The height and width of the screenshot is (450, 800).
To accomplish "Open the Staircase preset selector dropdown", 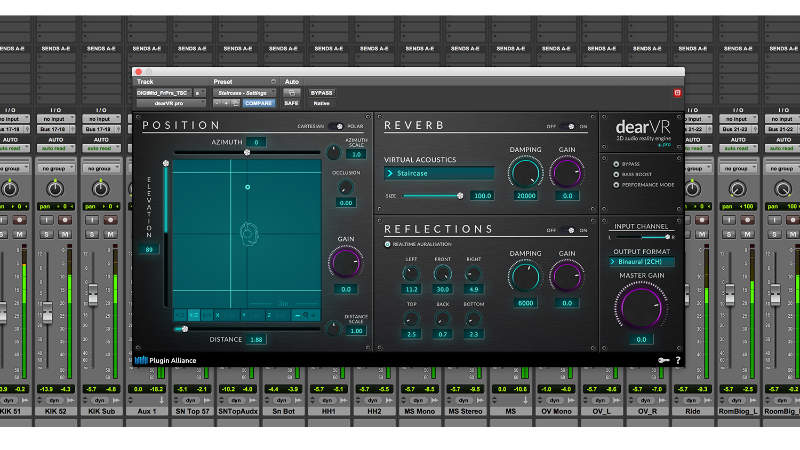I will pos(244,93).
